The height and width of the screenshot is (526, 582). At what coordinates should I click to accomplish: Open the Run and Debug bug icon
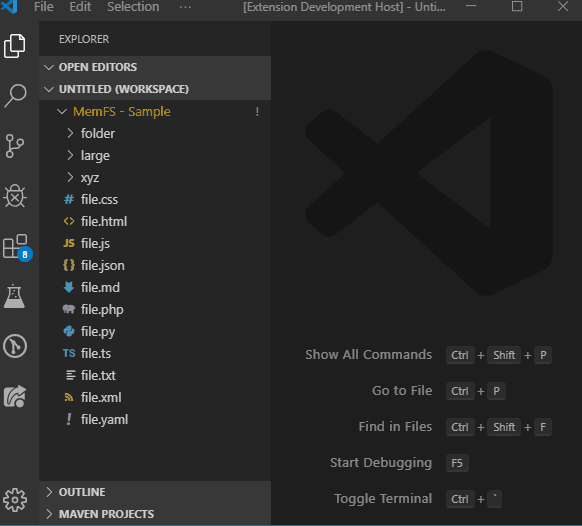pyautogui.click(x=15, y=196)
